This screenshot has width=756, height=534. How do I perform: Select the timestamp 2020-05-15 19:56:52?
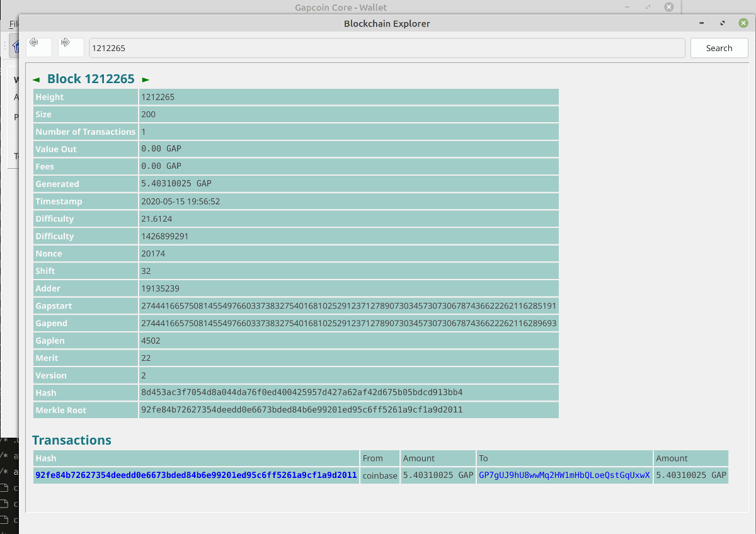pyautogui.click(x=180, y=202)
